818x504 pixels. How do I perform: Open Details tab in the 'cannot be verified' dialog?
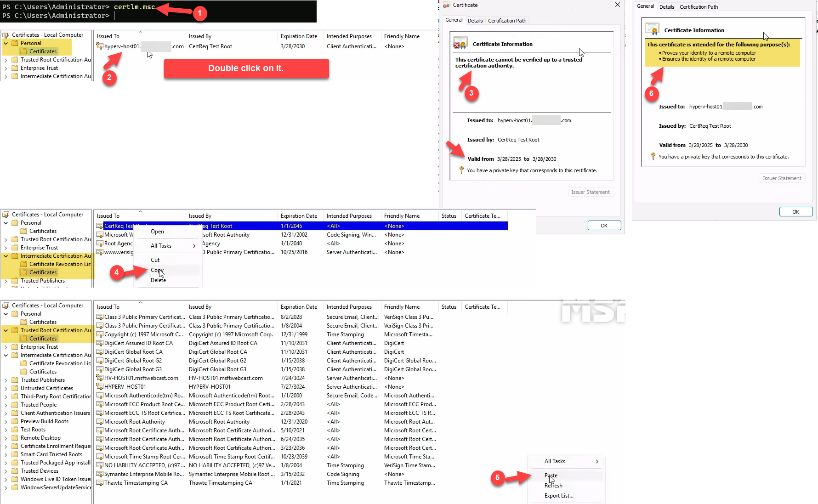[x=475, y=21]
